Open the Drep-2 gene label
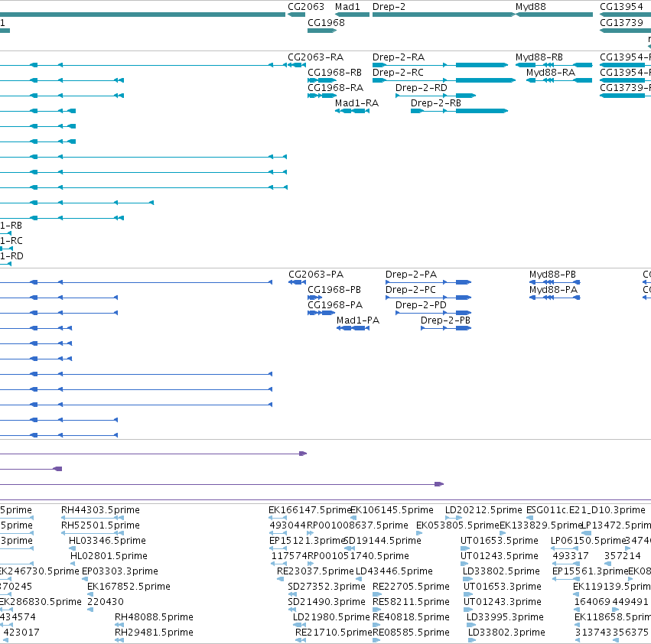Screen dimensions: 651x644 click(389, 7)
